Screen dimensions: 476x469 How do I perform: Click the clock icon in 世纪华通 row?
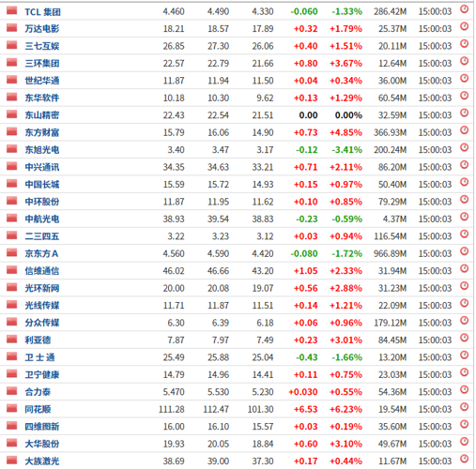click(465, 78)
